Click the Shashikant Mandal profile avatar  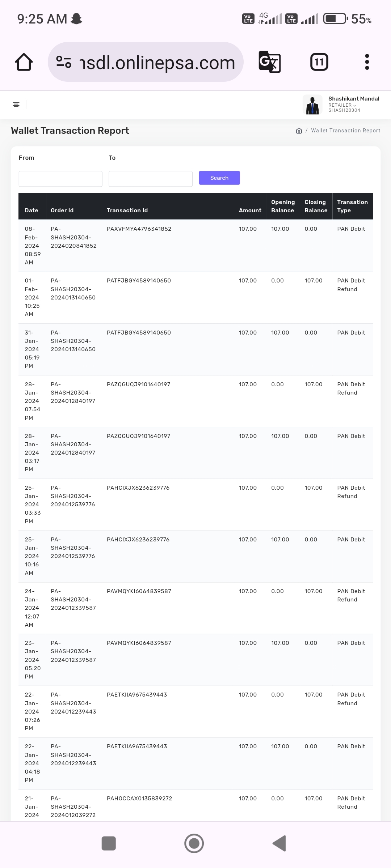pyautogui.click(x=312, y=105)
